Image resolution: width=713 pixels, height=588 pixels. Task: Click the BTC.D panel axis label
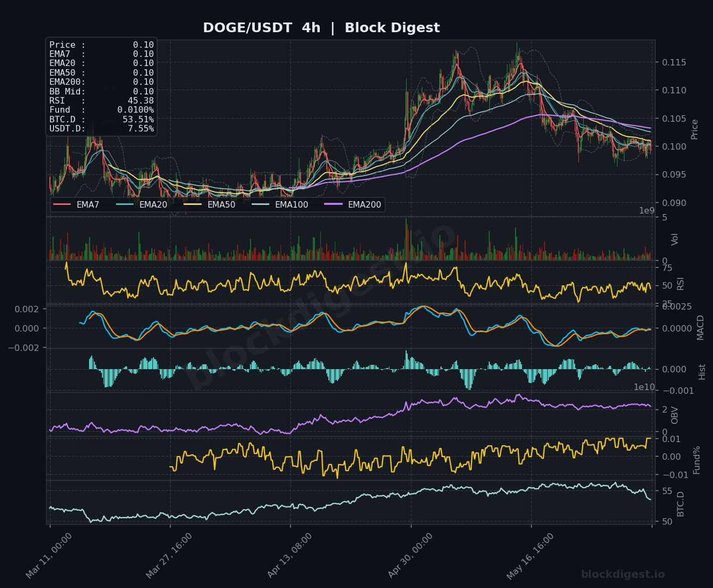pos(681,504)
